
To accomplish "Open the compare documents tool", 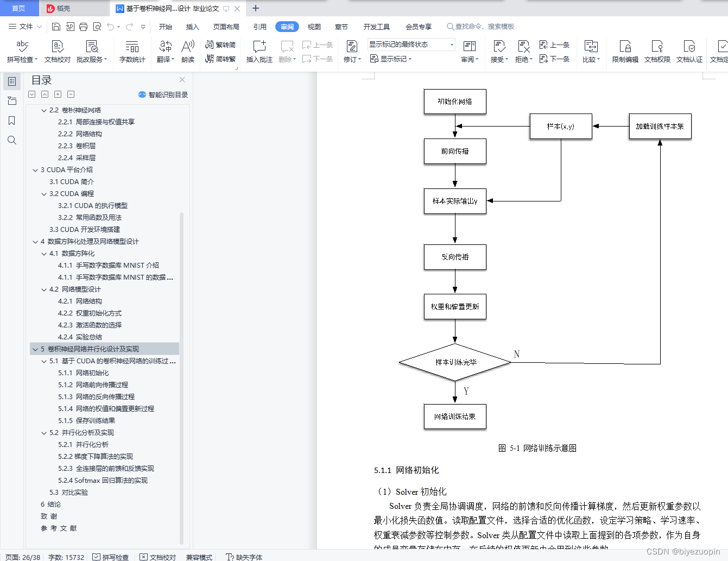I will coord(591,52).
